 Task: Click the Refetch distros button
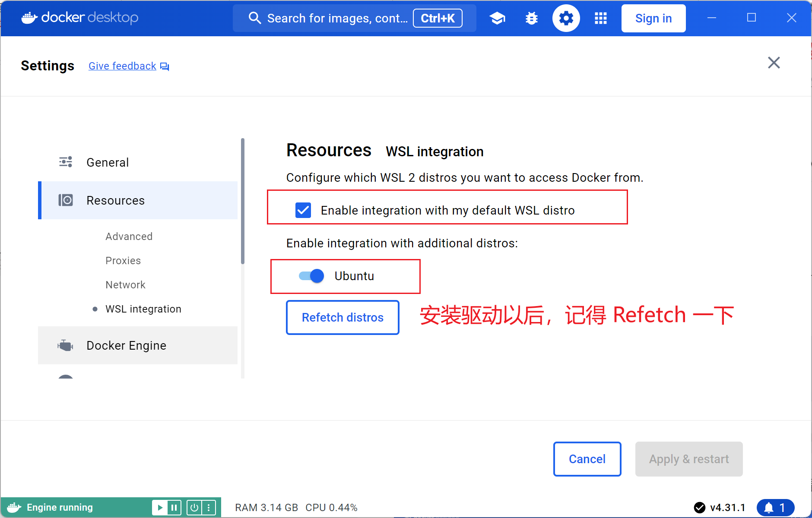coord(343,317)
